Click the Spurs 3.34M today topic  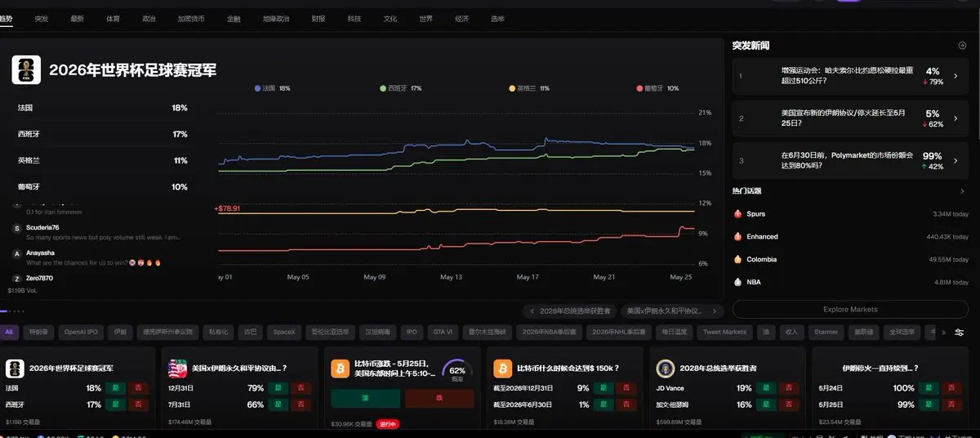(x=850, y=214)
